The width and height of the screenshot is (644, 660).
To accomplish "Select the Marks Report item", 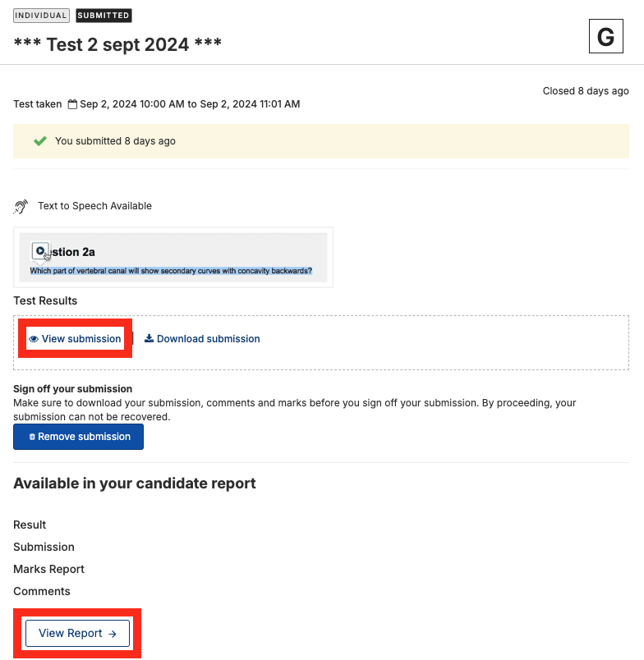I will (48, 569).
